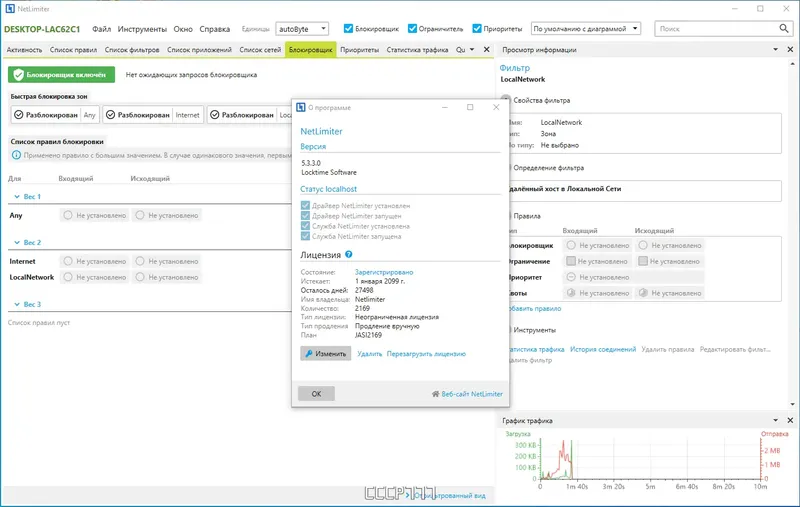Click the DESKTOP-LAC62C1 host name
This screenshot has height=507, width=800.
(x=42, y=29)
